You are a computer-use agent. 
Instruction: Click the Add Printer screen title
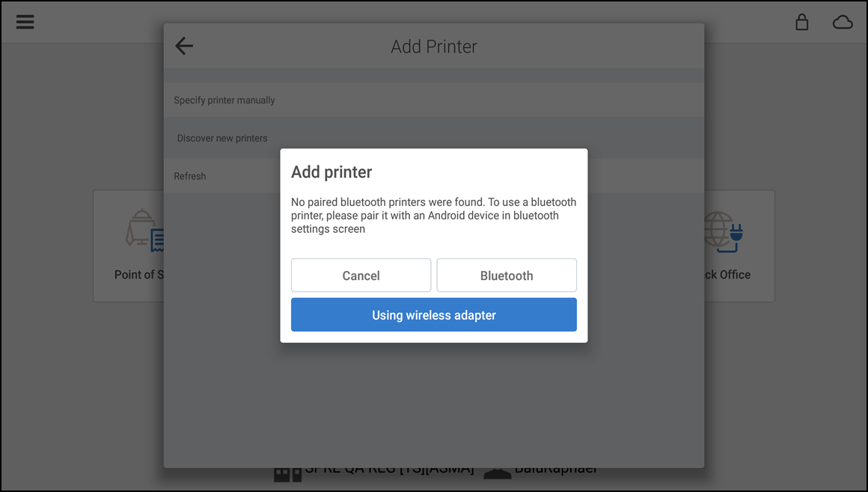tap(433, 46)
